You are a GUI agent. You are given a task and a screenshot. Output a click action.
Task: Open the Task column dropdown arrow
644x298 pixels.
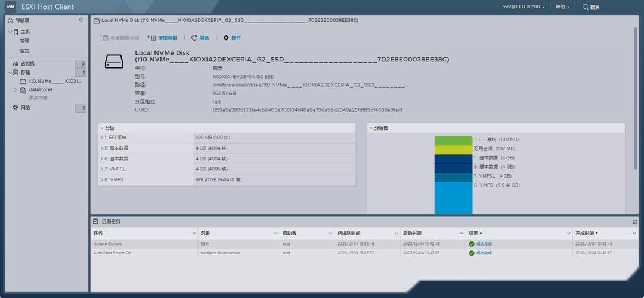pos(194,233)
